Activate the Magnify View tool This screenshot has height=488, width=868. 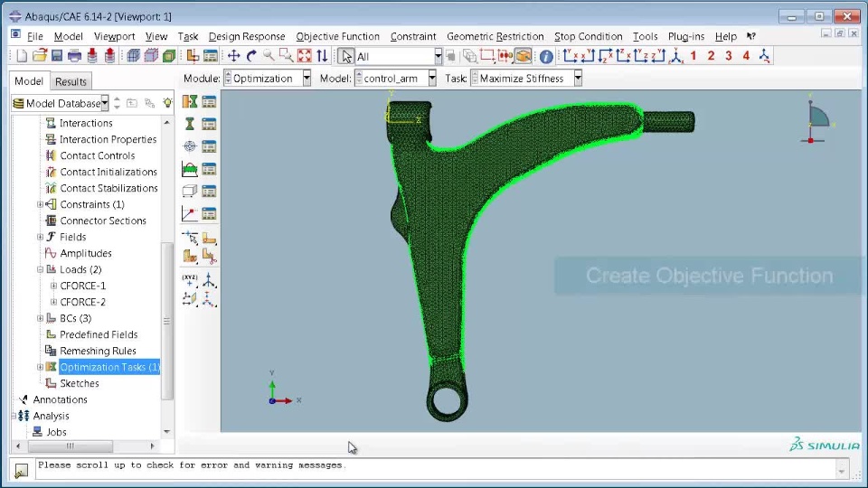click(x=269, y=56)
